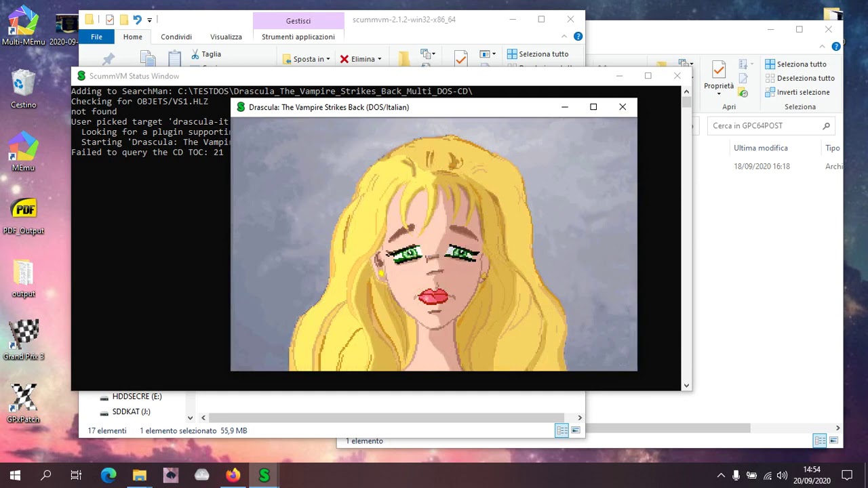The height and width of the screenshot is (488, 868).
Task: Open Elimina dropdown in front Explorer ribbon
Action: (361, 59)
